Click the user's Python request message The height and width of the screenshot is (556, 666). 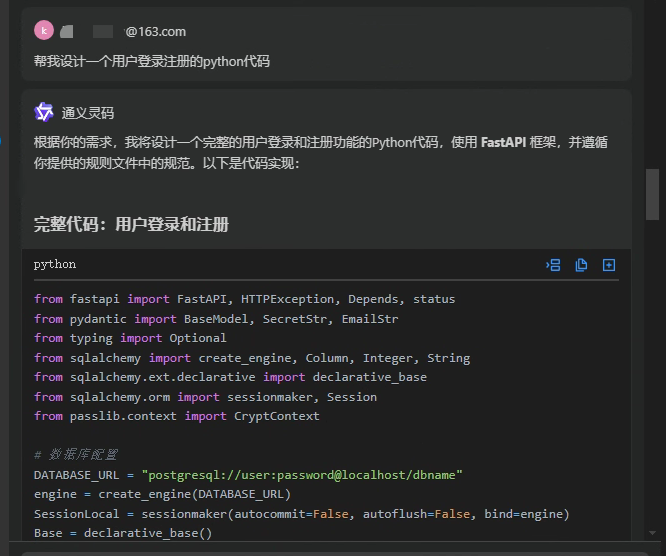[152, 61]
